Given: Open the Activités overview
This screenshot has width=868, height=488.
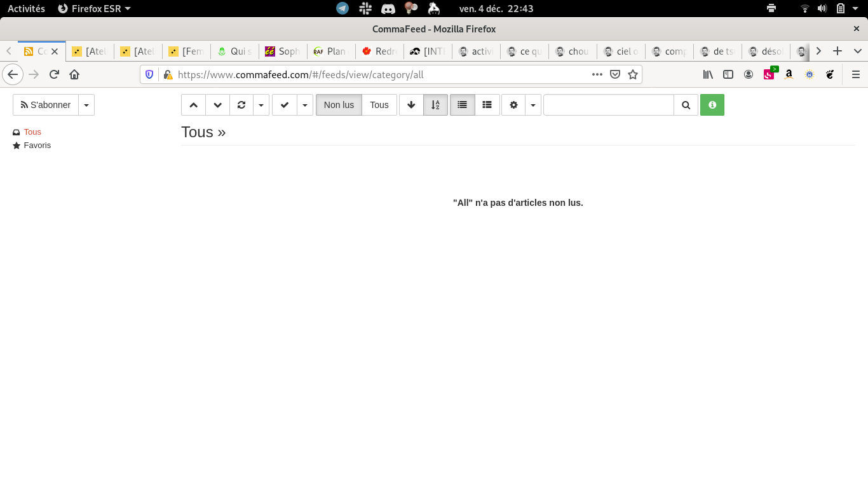Looking at the screenshot, I should [26, 8].
